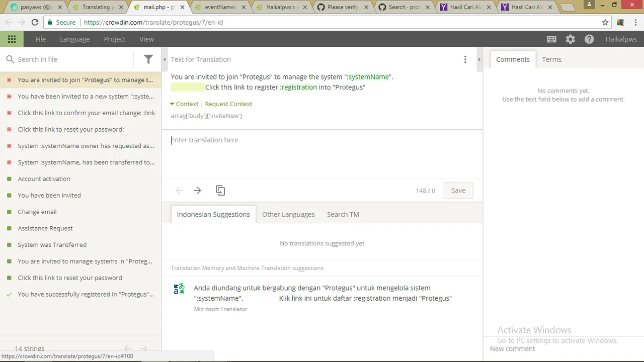
Task: Collapse the right comments panel arrow
Action: point(479,59)
